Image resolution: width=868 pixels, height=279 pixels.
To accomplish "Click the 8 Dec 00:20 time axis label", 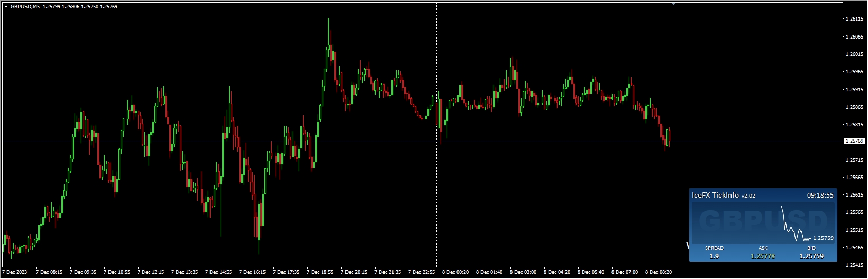I will click(455, 273).
